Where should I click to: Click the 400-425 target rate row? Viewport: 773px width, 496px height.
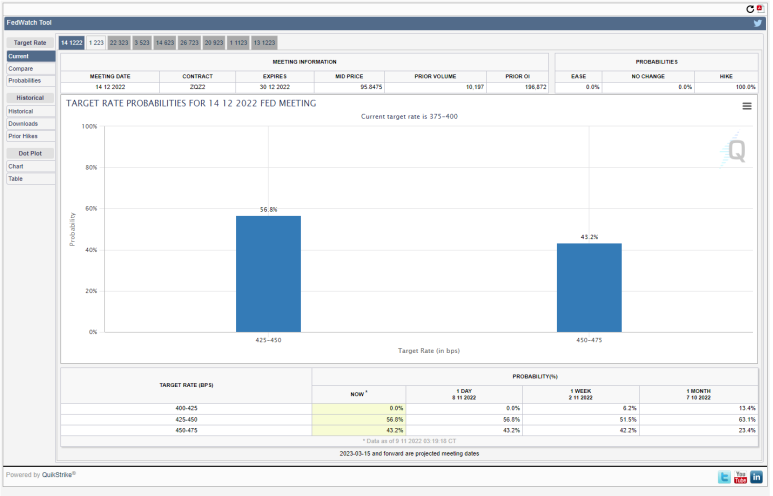pos(409,408)
